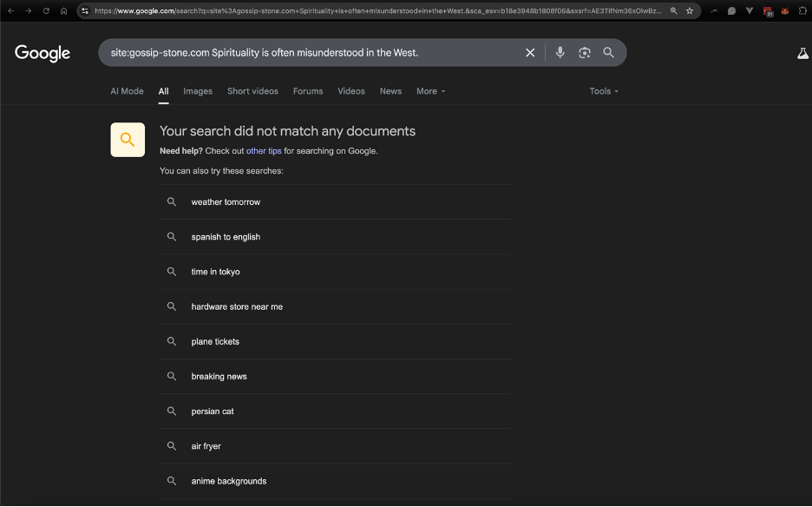Viewport: 812px width, 507px height.
Task: Clear the search box with the X
Action: tap(530, 52)
